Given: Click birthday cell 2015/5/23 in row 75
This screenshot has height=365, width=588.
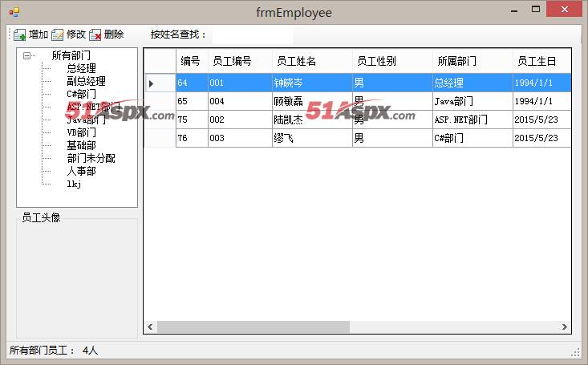Looking at the screenshot, I should coord(542,120).
